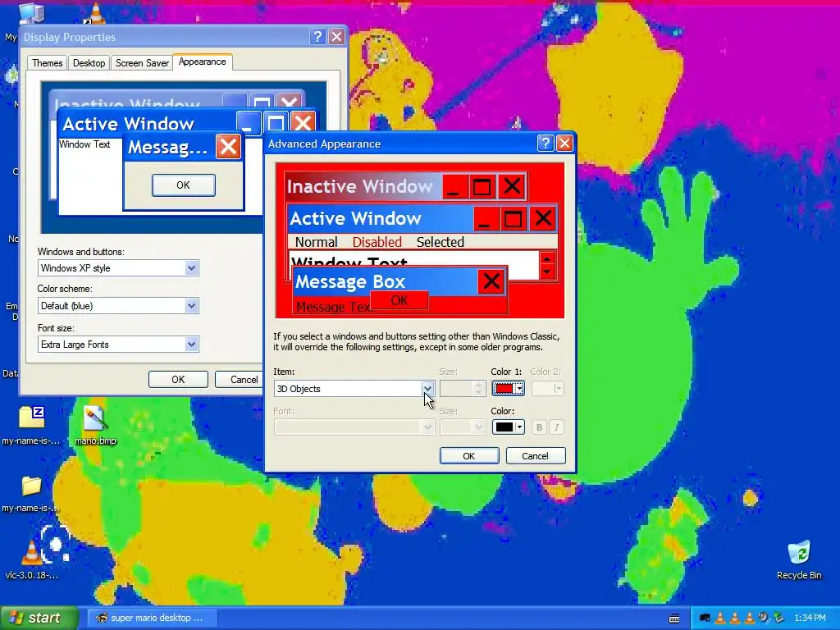Click the disc-shaped tray icon after VLC cones
Viewport: 840px width, 630px height.
click(x=764, y=619)
